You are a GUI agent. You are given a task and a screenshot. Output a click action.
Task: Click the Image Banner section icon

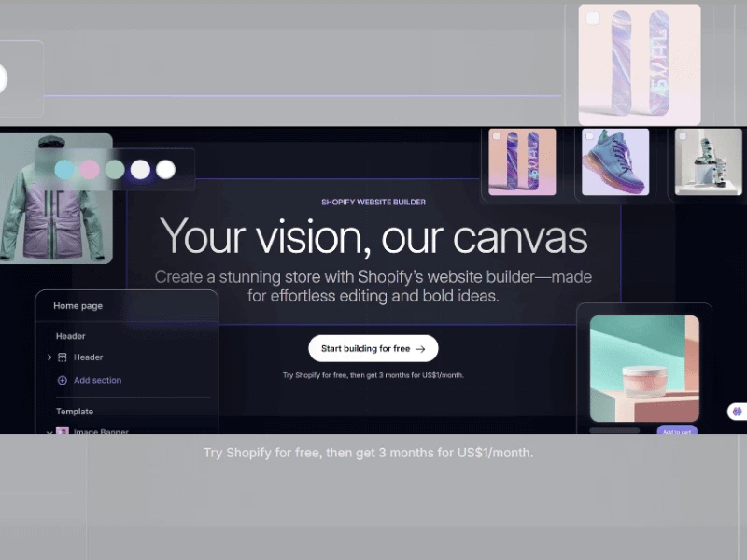click(x=63, y=431)
